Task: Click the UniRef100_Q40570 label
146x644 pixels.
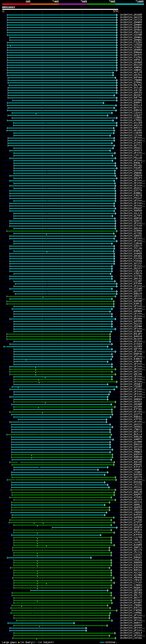Action: coord(131,55)
